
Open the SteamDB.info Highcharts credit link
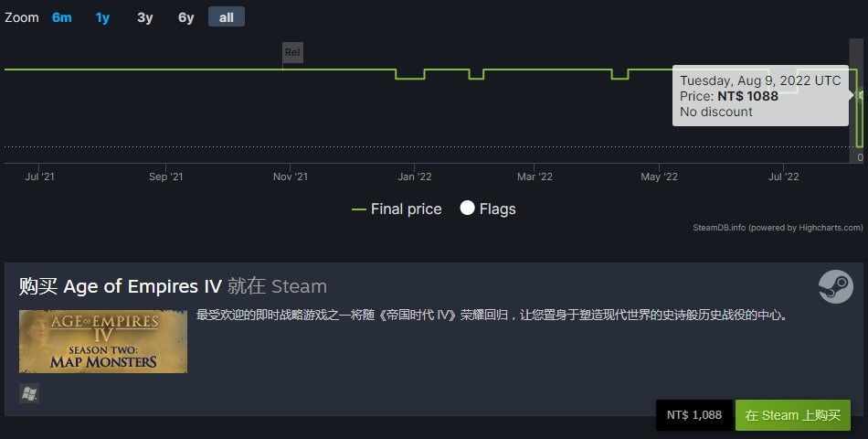point(778,227)
